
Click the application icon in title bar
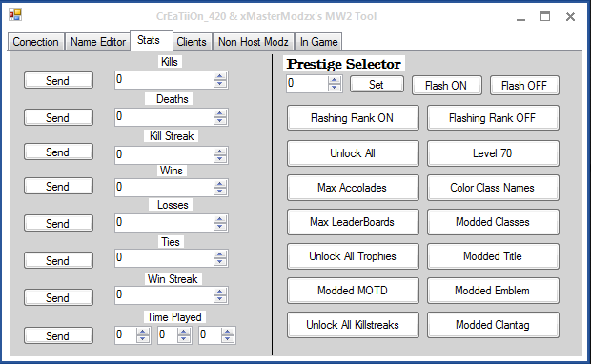(15, 15)
